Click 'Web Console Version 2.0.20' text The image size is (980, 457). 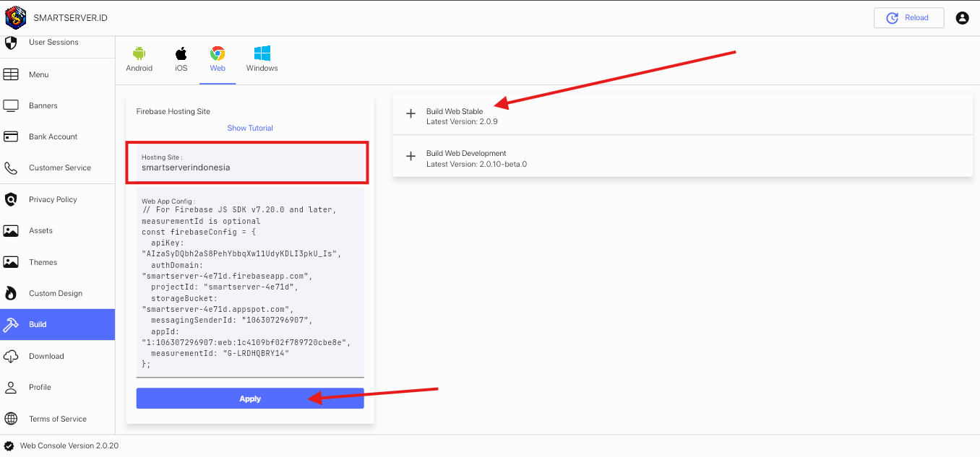tap(69, 446)
